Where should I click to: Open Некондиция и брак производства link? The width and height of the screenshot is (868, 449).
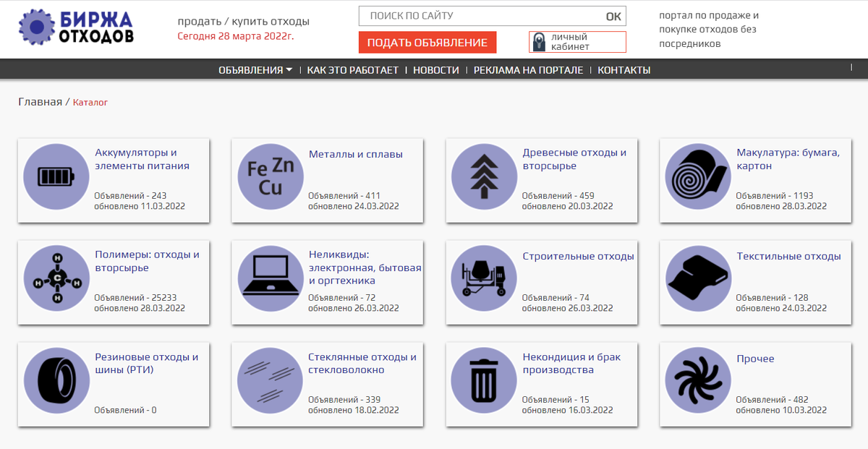tap(571, 363)
